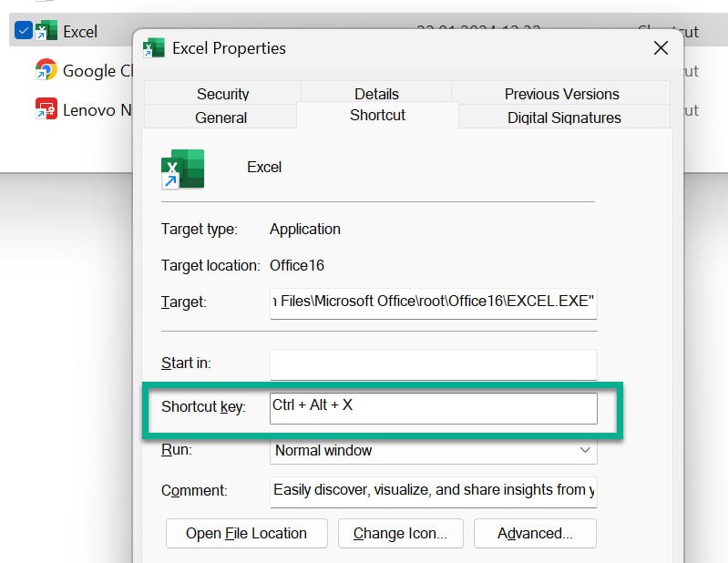
Task: Uncheck the Excel file selection checkbox
Action: point(23,31)
